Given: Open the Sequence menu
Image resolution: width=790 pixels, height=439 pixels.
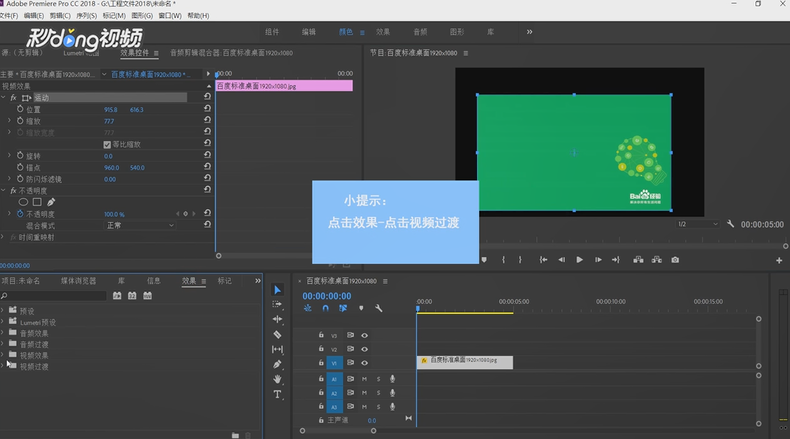Looking at the screenshot, I should click(86, 16).
